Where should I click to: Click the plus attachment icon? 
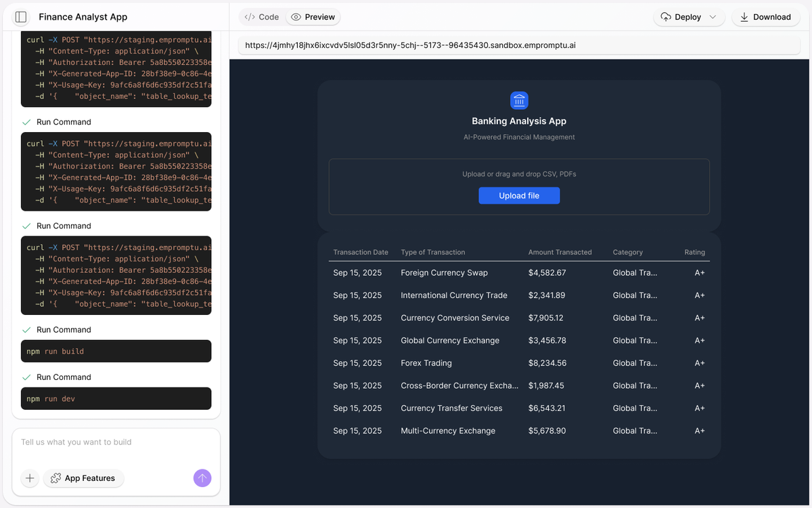click(x=30, y=478)
